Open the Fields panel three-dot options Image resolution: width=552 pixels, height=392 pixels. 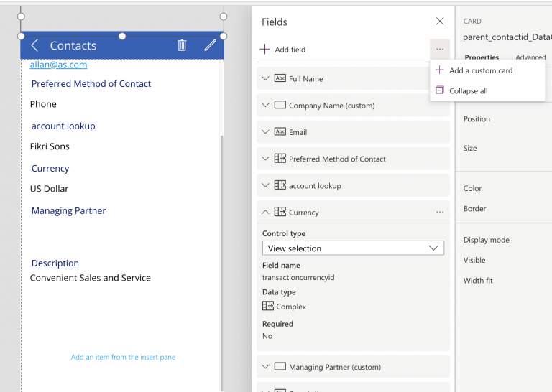(x=440, y=49)
